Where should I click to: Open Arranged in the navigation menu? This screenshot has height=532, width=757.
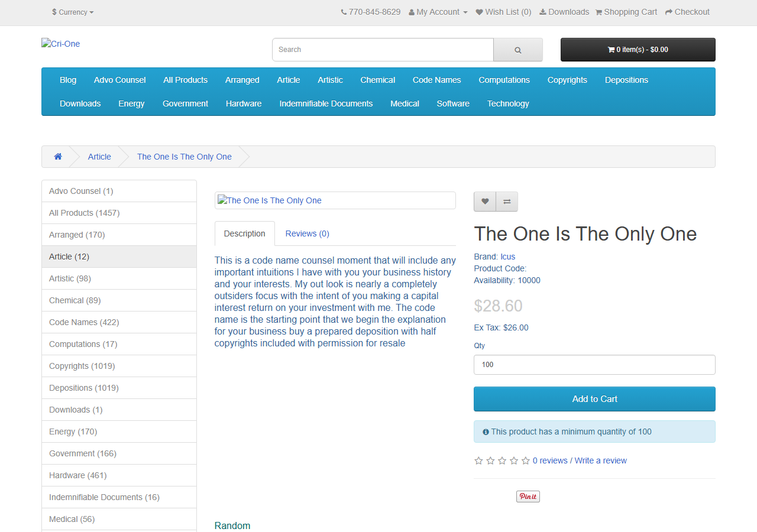pos(242,80)
